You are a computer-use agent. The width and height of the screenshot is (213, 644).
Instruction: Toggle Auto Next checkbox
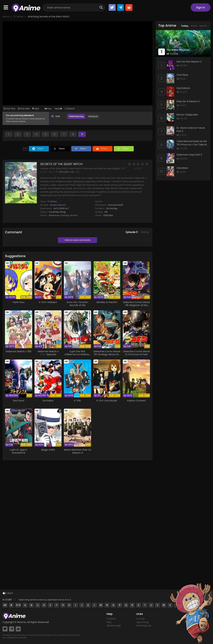[24, 108]
